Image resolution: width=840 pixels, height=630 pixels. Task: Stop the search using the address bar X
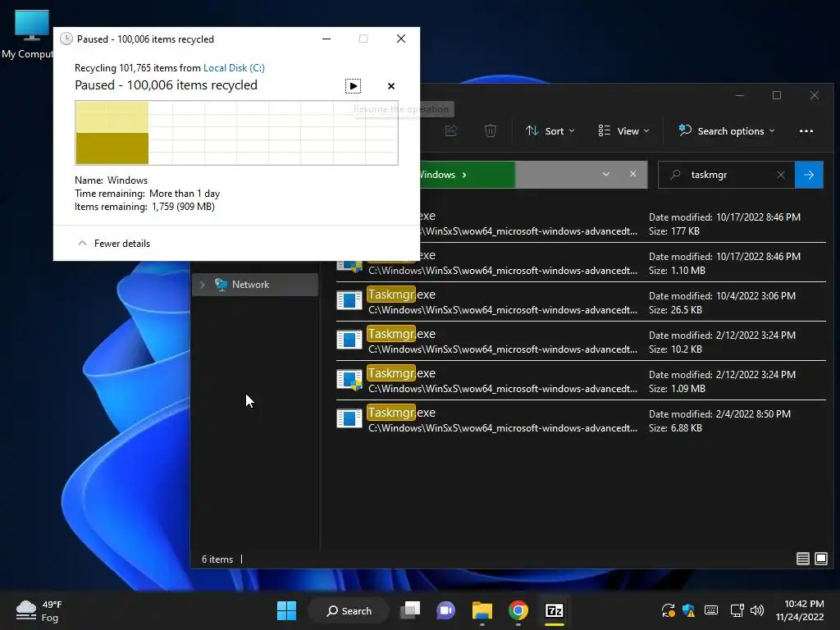coord(632,175)
